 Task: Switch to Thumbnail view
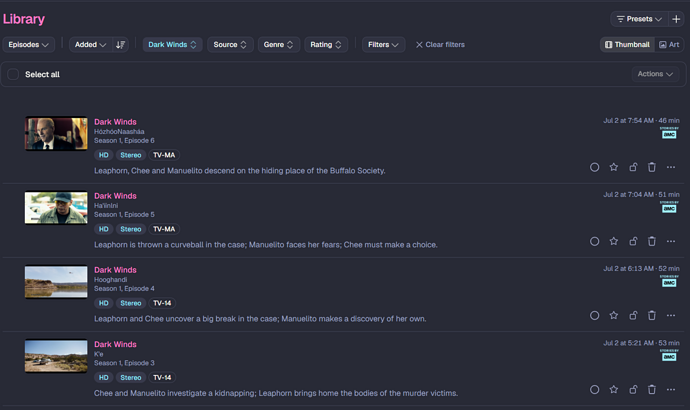[627, 44]
